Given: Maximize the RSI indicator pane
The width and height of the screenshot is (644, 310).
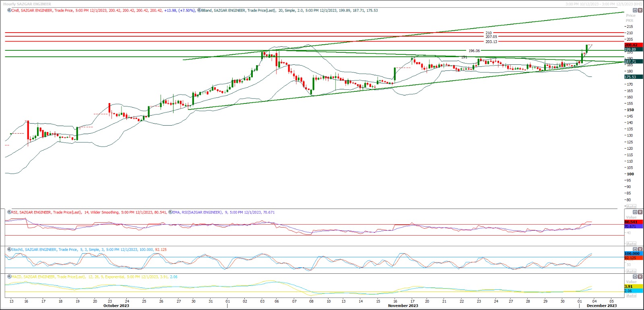Looking at the screenshot, I should [x=635, y=212].
